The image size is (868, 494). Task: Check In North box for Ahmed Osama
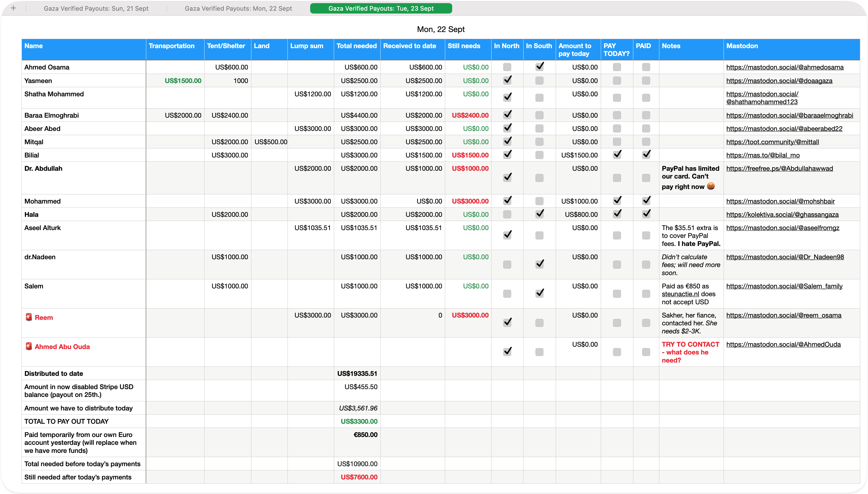[x=507, y=67]
